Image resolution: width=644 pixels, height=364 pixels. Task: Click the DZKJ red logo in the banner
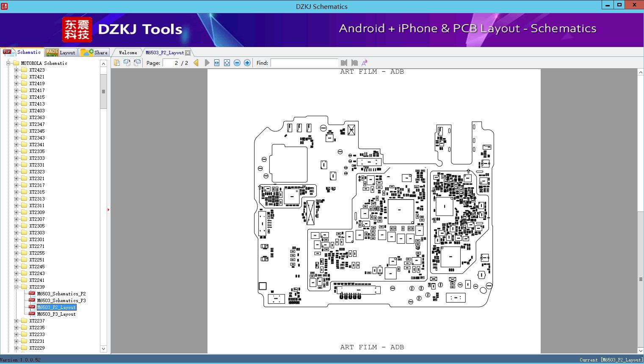point(77,30)
